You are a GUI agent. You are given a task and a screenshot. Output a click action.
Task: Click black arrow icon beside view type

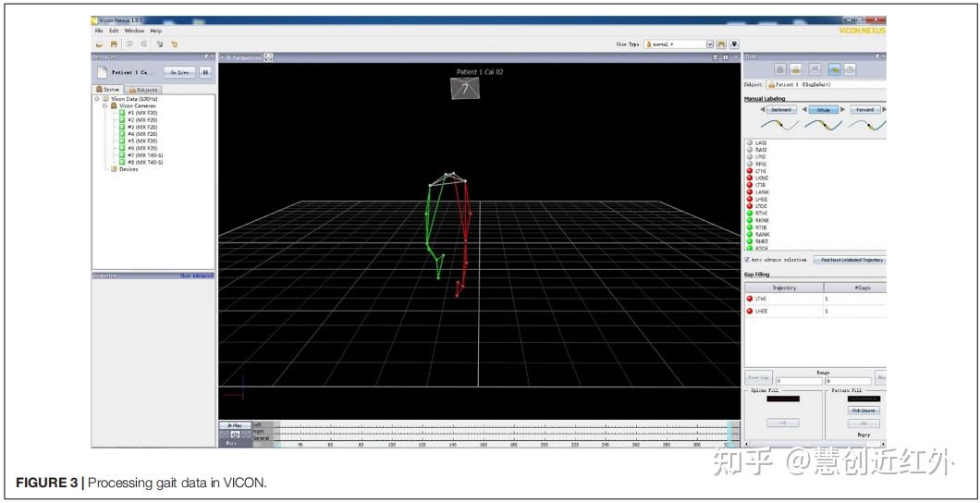click(734, 44)
